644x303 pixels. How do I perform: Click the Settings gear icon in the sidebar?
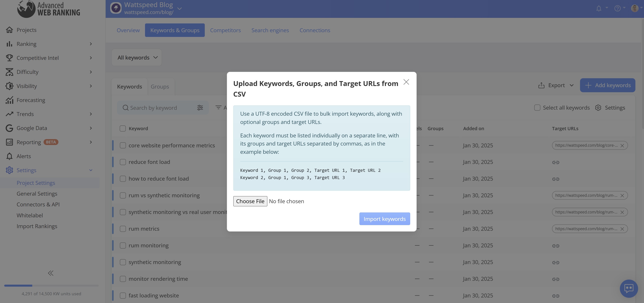pos(9,170)
